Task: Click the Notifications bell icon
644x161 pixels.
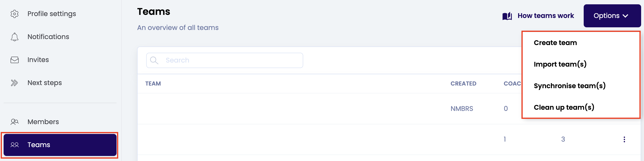Action: click(x=15, y=37)
